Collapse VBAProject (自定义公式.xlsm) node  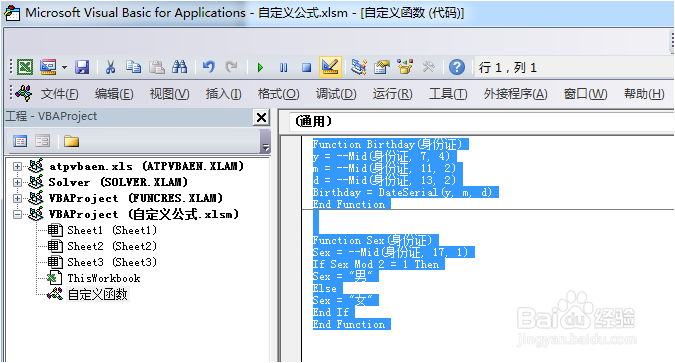(x=17, y=214)
